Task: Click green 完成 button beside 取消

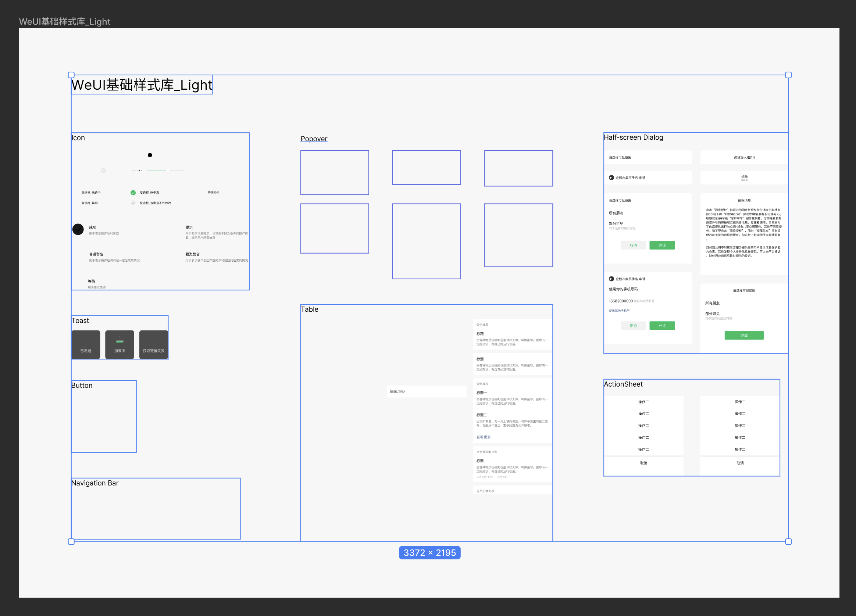Action: [662, 245]
